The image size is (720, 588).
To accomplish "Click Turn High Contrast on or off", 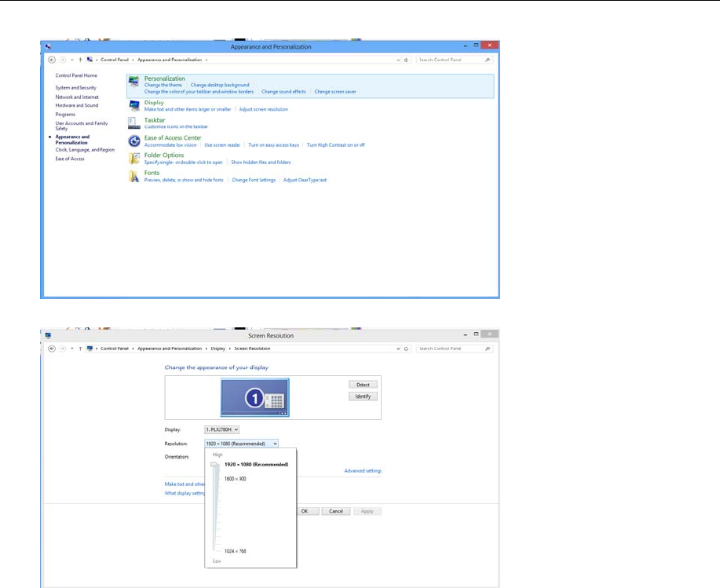I will click(336, 145).
